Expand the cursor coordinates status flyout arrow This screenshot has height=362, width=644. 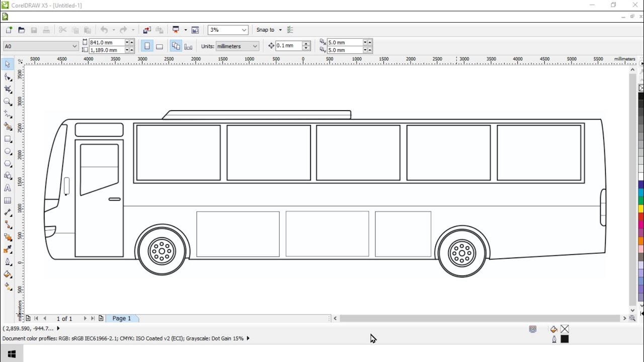pos(58,328)
